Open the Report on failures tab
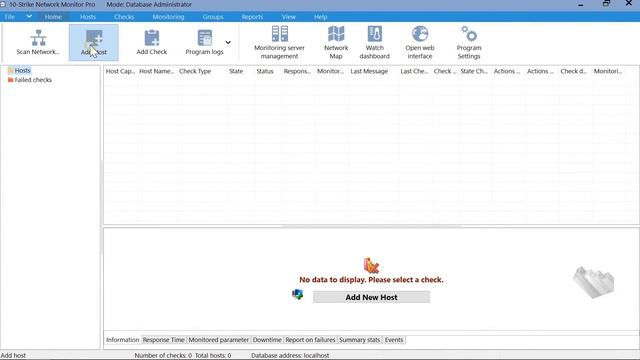Image resolution: width=640 pixels, height=360 pixels. point(310,340)
